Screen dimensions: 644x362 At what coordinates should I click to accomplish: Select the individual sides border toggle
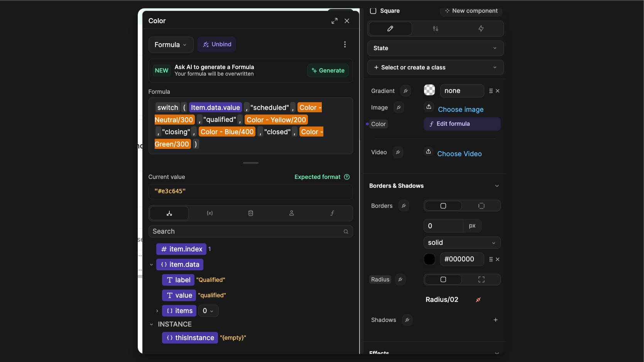pos(481,206)
